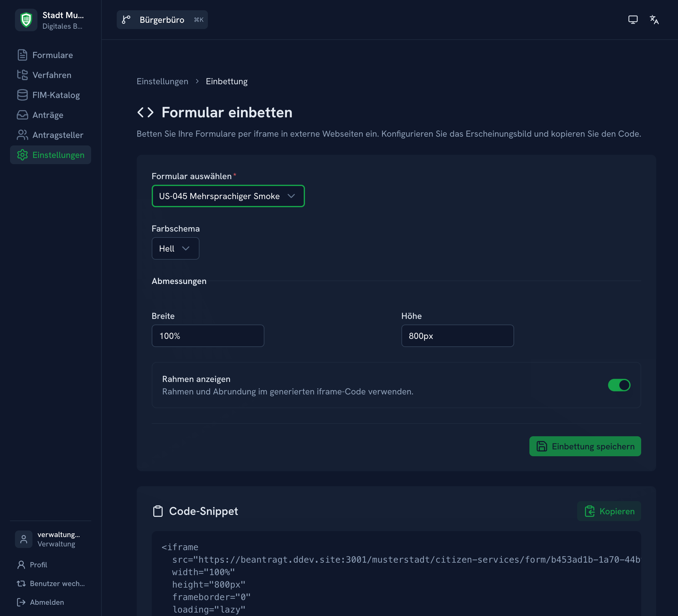Image resolution: width=678 pixels, height=616 pixels.
Task: Click the branch icon beside Bürgerbüro
Action: pyautogui.click(x=126, y=20)
